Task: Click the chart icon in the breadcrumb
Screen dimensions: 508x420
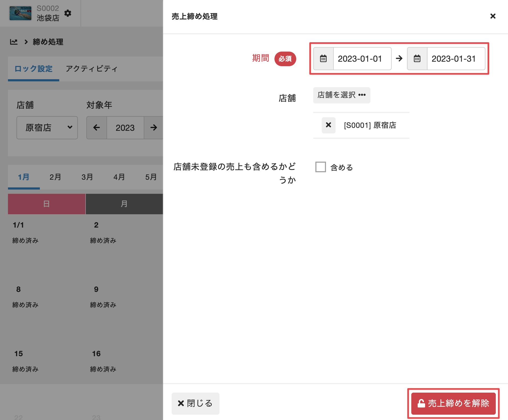Action: (x=14, y=42)
